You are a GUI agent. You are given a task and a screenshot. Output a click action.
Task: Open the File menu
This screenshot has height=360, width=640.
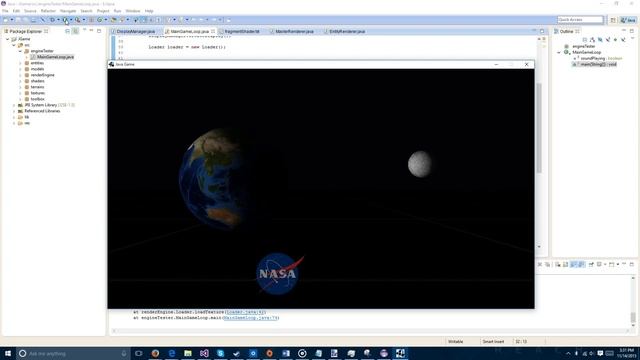pyautogui.click(x=5, y=11)
